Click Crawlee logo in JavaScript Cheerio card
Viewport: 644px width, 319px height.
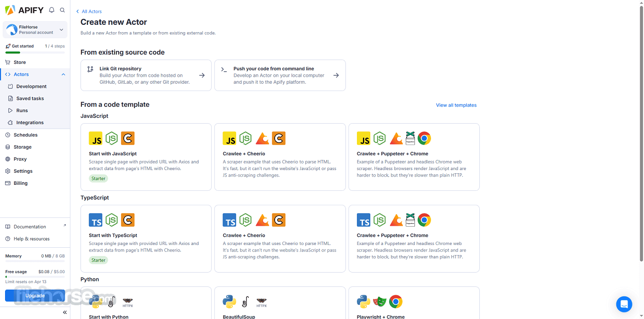262,138
